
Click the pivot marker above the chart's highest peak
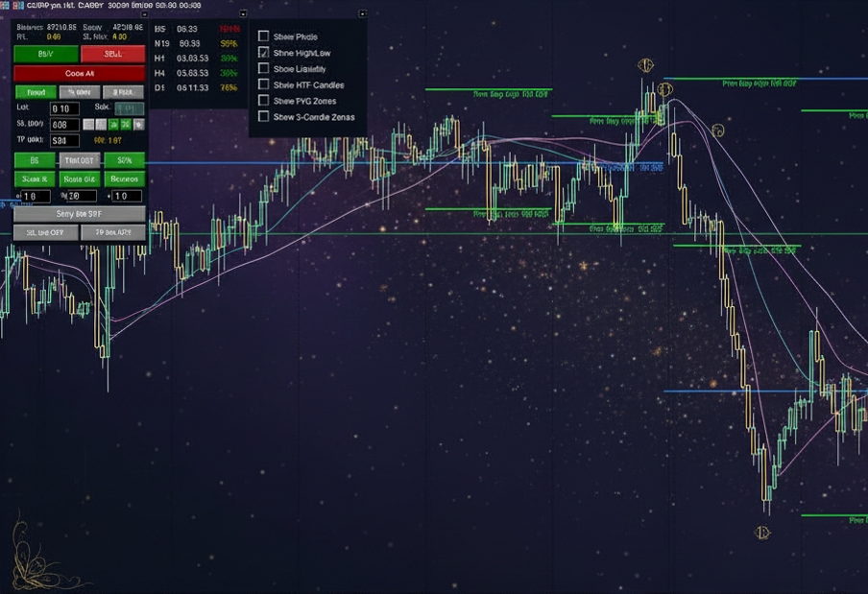coord(645,65)
